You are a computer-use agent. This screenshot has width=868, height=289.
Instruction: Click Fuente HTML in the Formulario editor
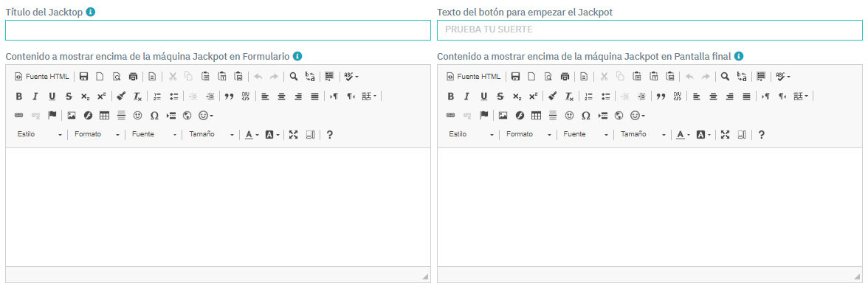[42, 76]
